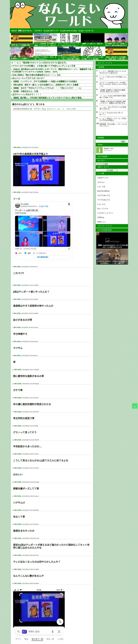This screenshot has width=138, height=644.
Task: Tap the Google Lens icon in phone search bar
Action: point(59,632)
